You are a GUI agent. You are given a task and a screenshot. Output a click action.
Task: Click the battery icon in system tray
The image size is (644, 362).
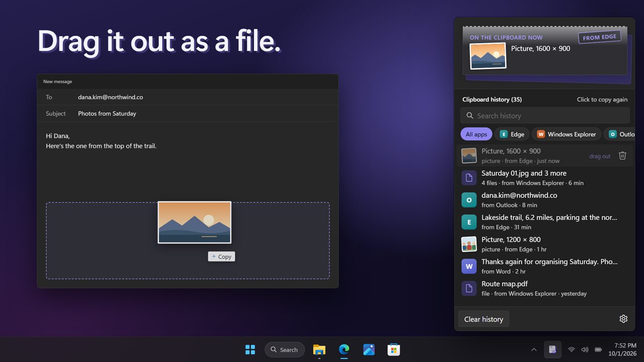[598, 349]
